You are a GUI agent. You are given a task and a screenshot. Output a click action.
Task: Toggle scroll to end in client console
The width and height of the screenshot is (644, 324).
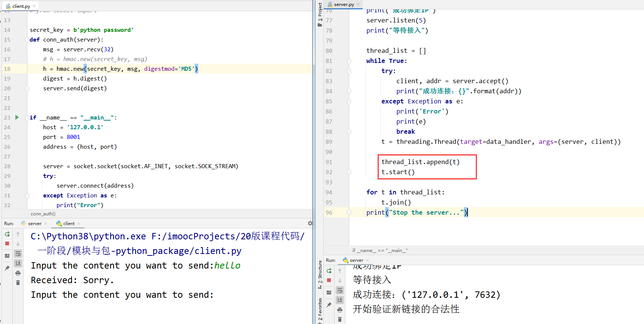pyautogui.click(x=18, y=263)
